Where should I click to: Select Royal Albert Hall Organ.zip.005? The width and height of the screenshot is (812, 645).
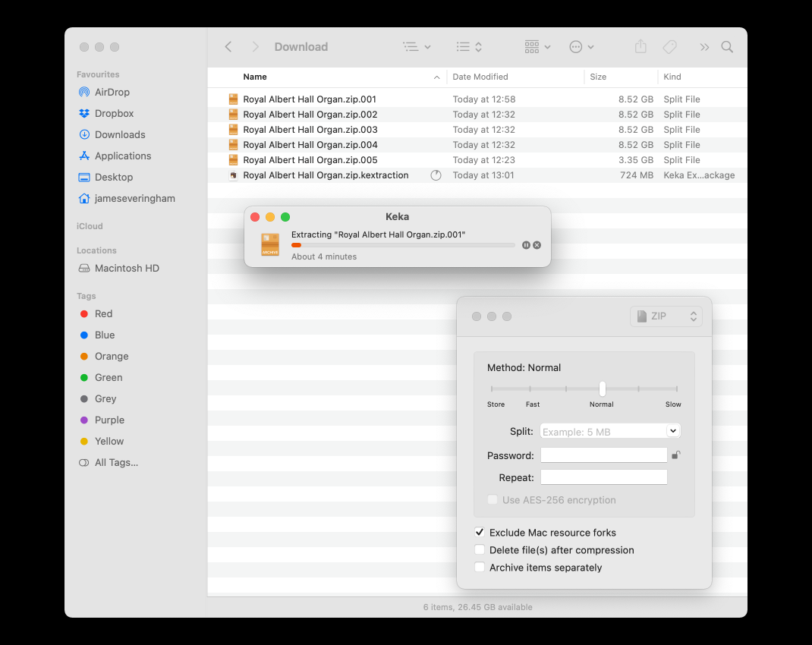(x=310, y=160)
